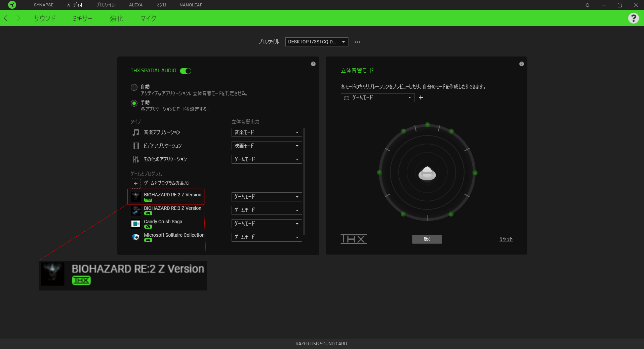Image resolution: width=644 pixels, height=349 pixels.
Task: Add a new spatial audio mode with plus
Action: [x=421, y=98]
